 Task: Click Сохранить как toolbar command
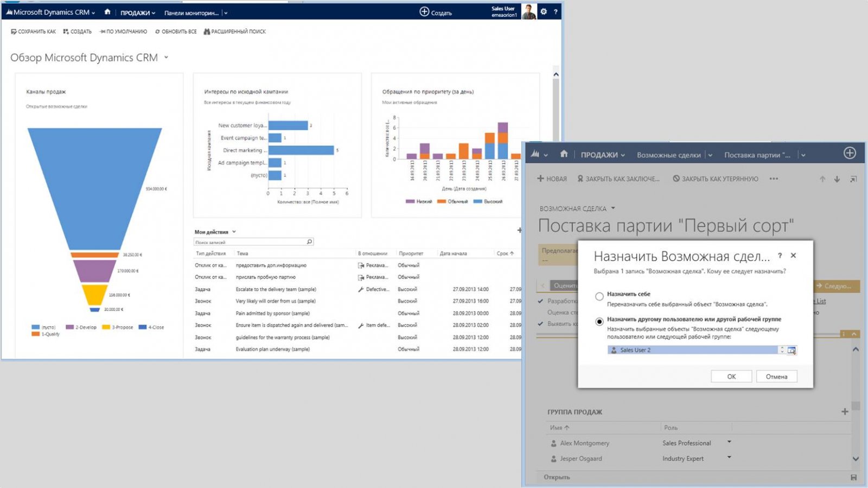tap(33, 31)
